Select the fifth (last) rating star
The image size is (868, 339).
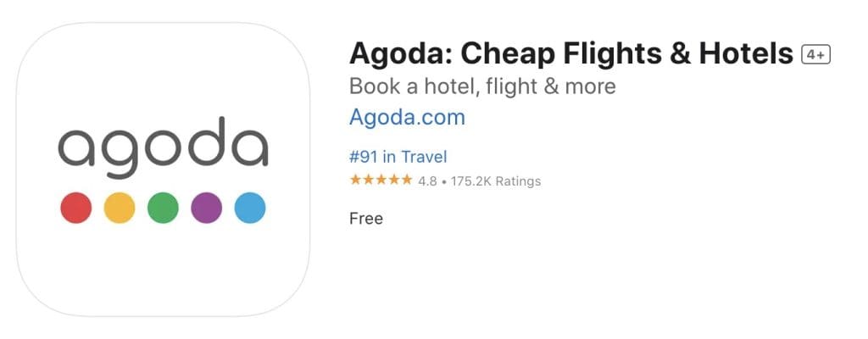406,181
